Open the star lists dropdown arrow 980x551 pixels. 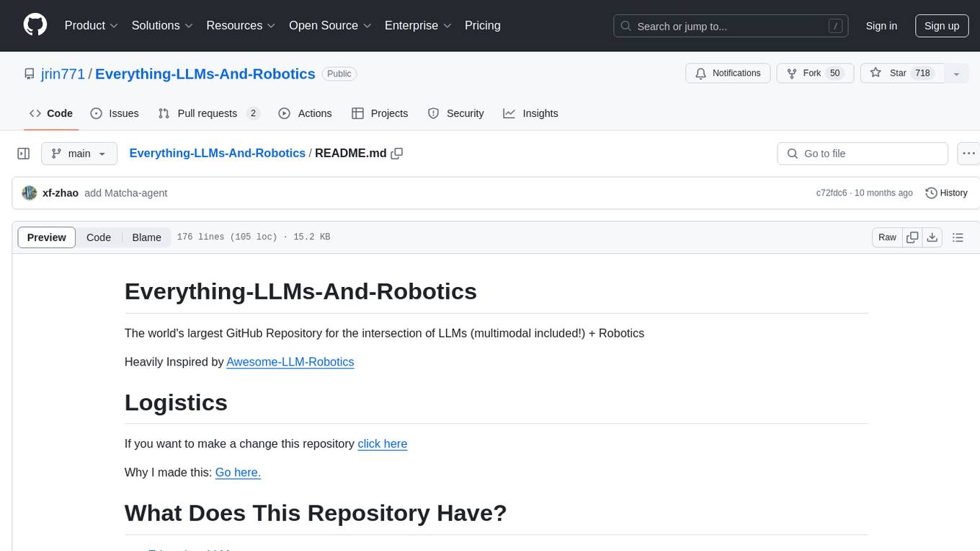point(956,74)
